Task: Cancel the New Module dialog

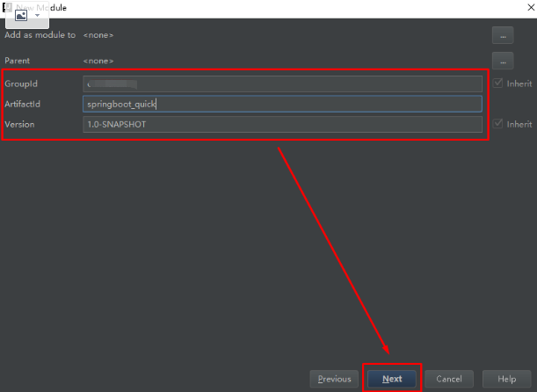Action: click(x=449, y=379)
